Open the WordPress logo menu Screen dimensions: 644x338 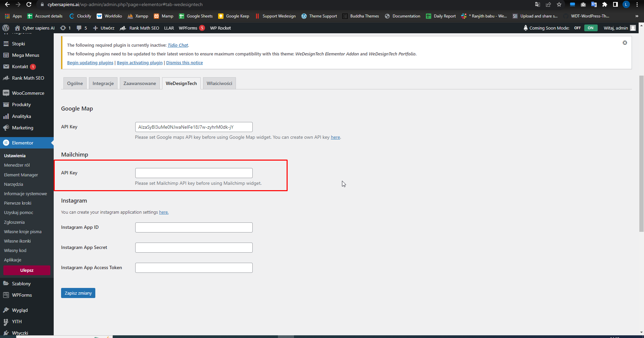pyautogui.click(x=6, y=28)
